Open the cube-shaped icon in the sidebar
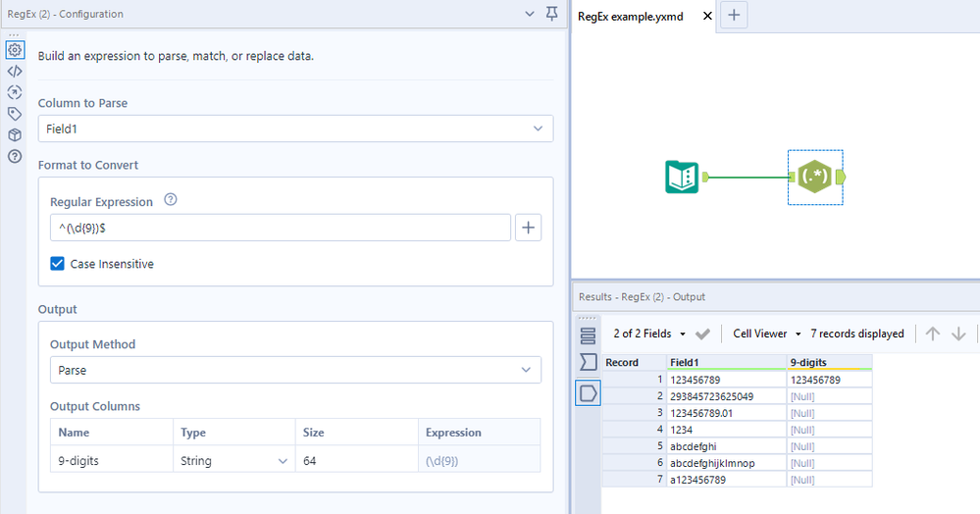This screenshot has height=514, width=980. point(15,135)
